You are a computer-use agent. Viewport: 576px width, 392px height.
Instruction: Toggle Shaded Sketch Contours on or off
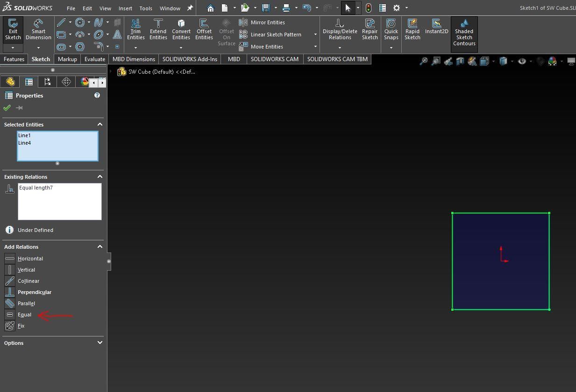coord(464,34)
